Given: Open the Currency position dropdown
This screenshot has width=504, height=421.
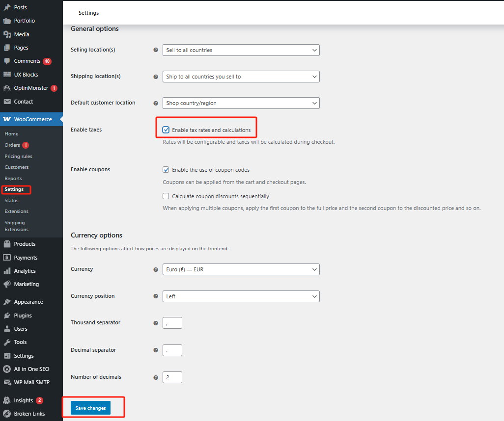Looking at the screenshot, I should coord(241,296).
